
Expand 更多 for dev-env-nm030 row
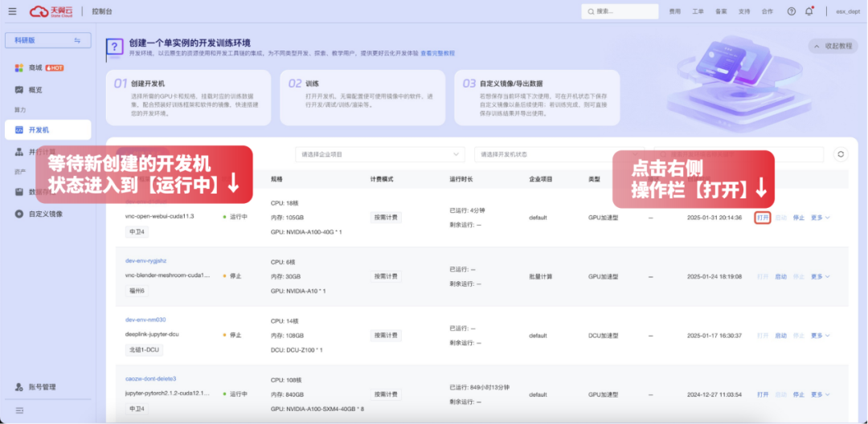click(x=821, y=336)
